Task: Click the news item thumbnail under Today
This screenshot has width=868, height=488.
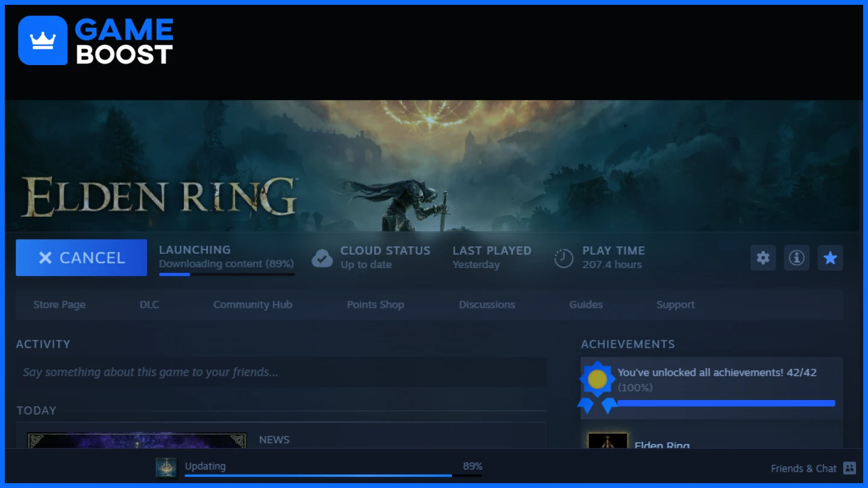Action: pyautogui.click(x=137, y=441)
